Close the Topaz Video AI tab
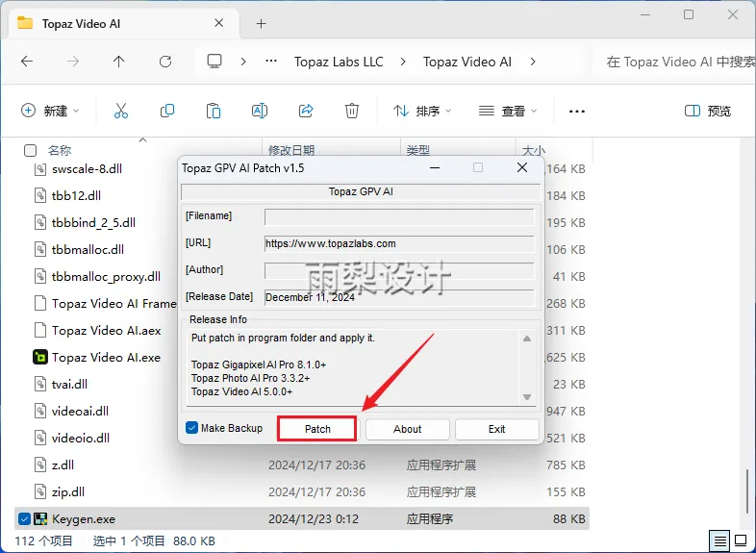 coord(219,23)
